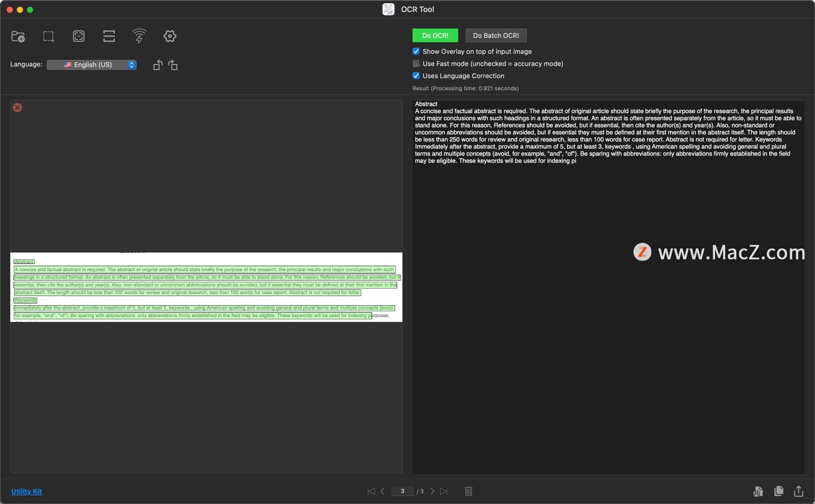Share OCR result with share icon
815x504 pixels.
tap(799, 491)
